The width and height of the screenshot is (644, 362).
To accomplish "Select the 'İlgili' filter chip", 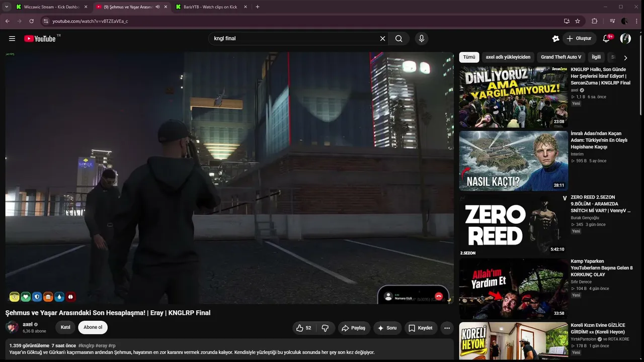I will [596, 57].
